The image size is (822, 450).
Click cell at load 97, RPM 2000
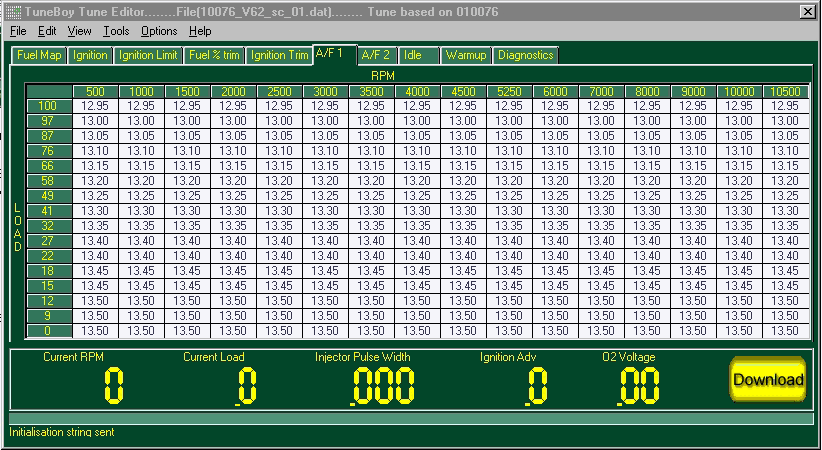(x=233, y=121)
